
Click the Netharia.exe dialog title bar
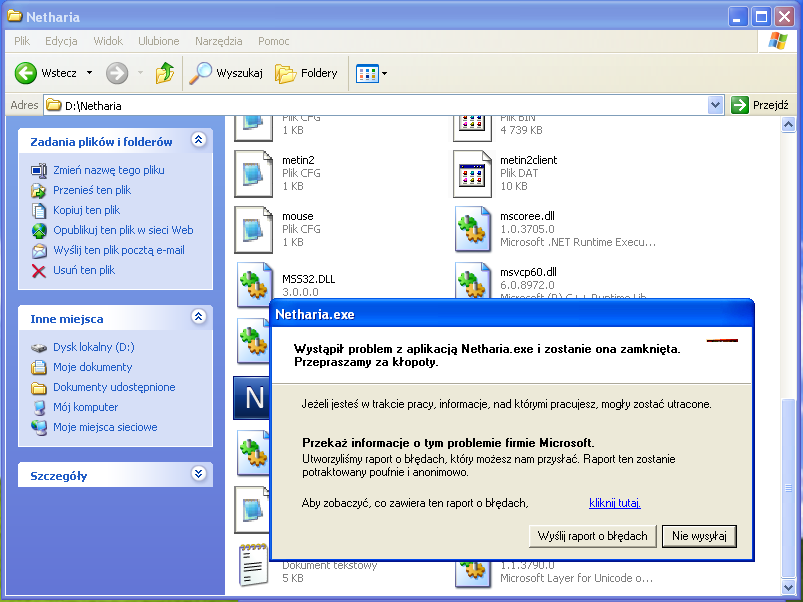coord(512,314)
